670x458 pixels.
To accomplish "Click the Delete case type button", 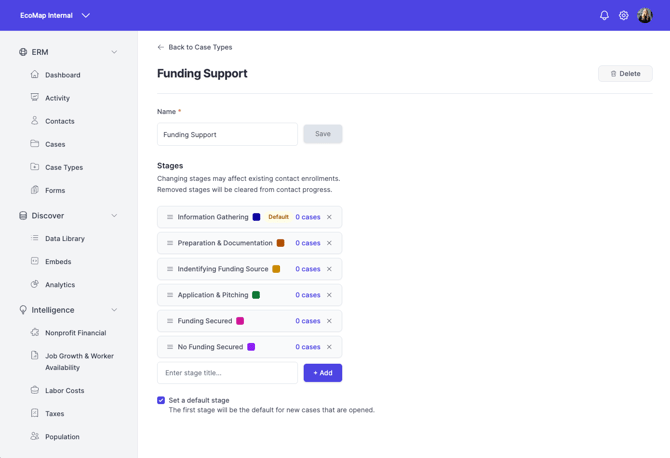I will [x=625, y=73].
